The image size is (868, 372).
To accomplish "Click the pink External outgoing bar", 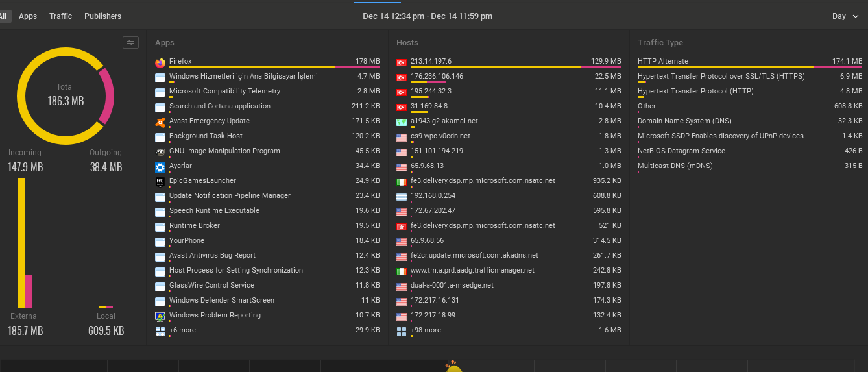I will 29,291.
